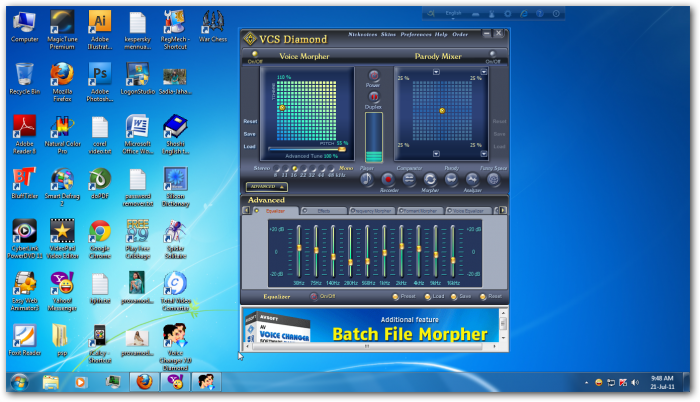The image size is (700, 402).
Task: Click the Equalizer Save button
Action: click(x=461, y=297)
